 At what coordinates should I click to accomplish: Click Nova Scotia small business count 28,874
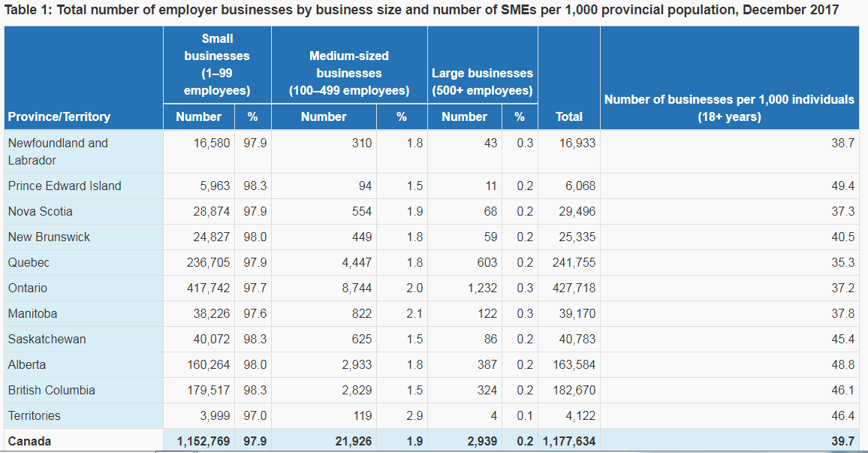point(212,212)
